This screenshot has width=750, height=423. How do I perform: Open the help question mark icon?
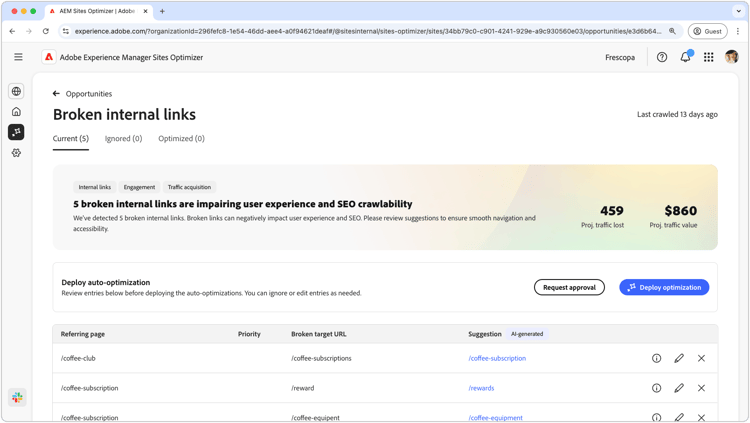662,57
